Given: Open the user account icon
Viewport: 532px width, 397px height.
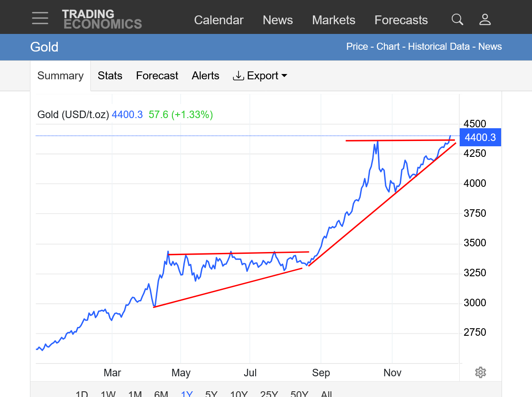Looking at the screenshot, I should click(x=485, y=19).
